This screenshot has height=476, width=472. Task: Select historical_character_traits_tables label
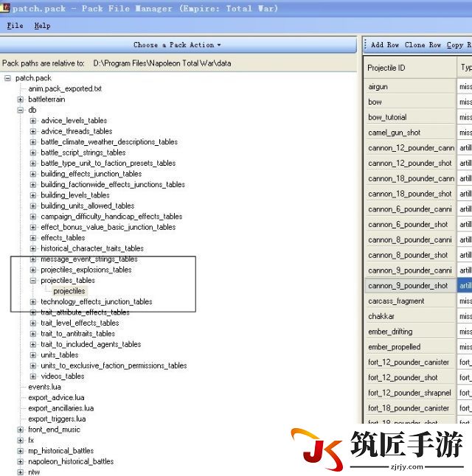click(x=92, y=248)
